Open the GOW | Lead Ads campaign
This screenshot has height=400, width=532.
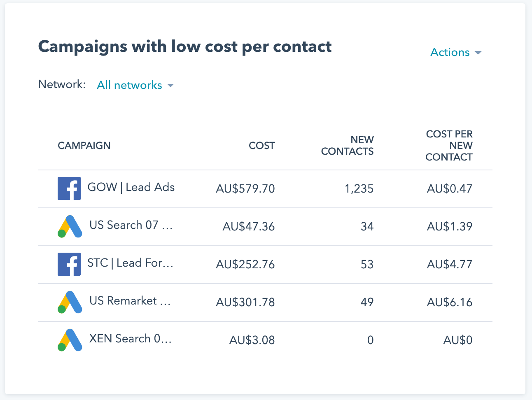tap(131, 187)
